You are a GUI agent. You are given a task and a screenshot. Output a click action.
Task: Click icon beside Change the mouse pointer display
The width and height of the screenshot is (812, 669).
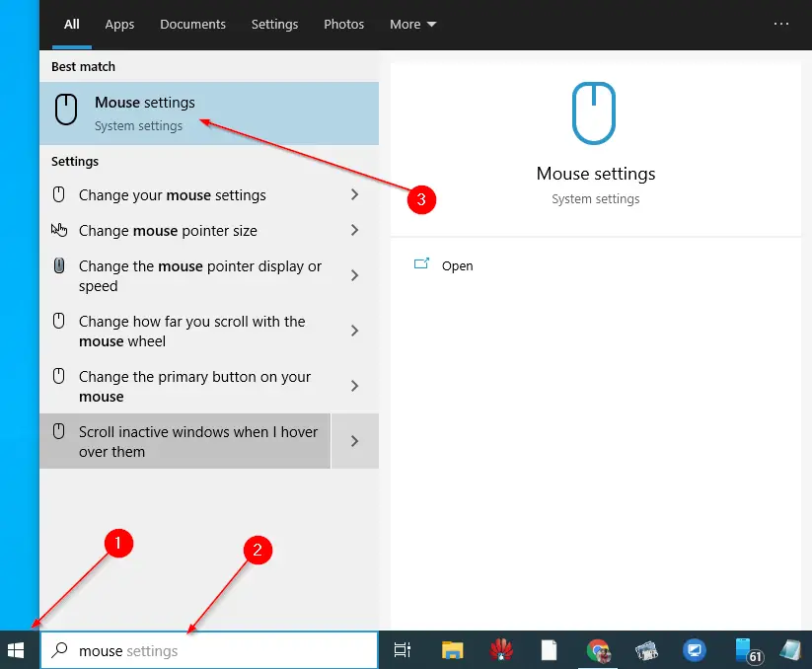pos(59,265)
